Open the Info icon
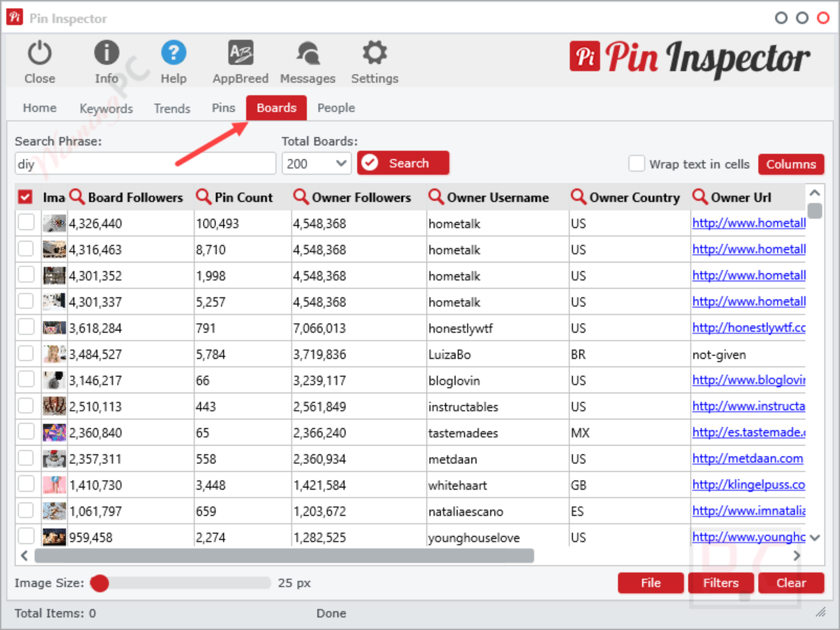 107,53
